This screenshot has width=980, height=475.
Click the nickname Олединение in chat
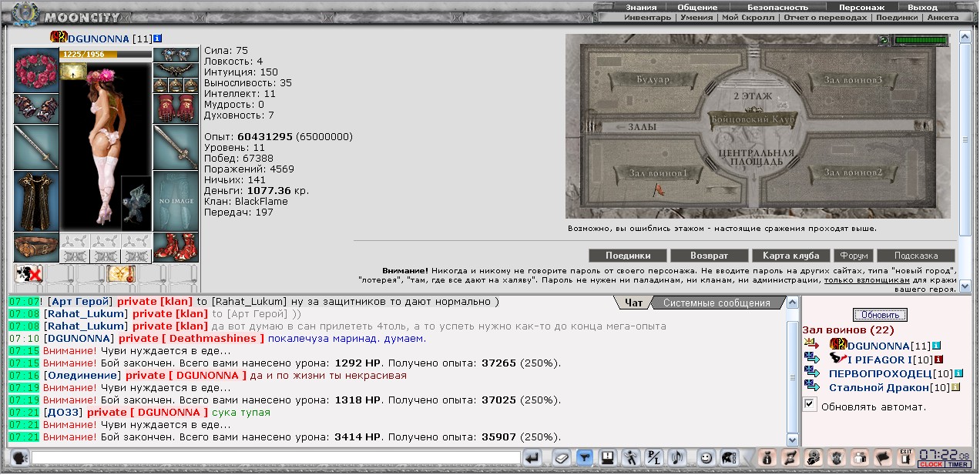tap(82, 375)
